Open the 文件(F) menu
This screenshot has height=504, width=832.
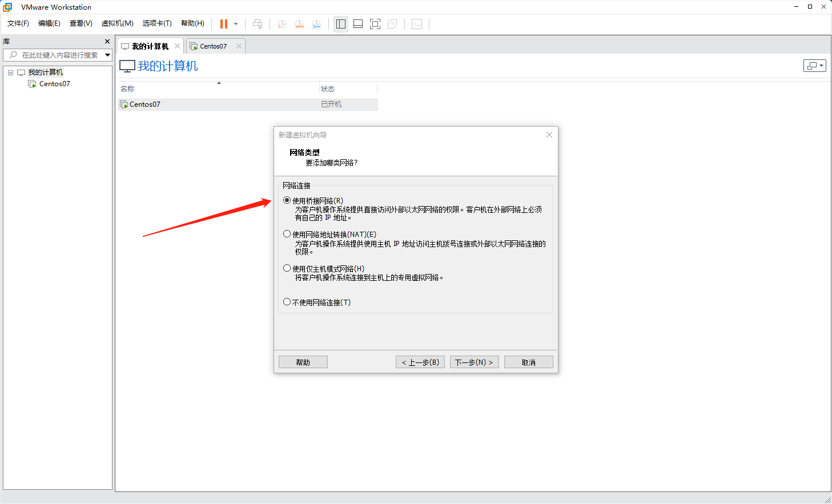click(18, 23)
